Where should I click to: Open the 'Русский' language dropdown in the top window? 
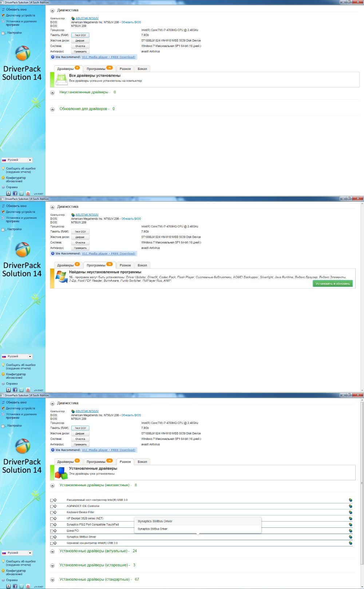coord(17,160)
